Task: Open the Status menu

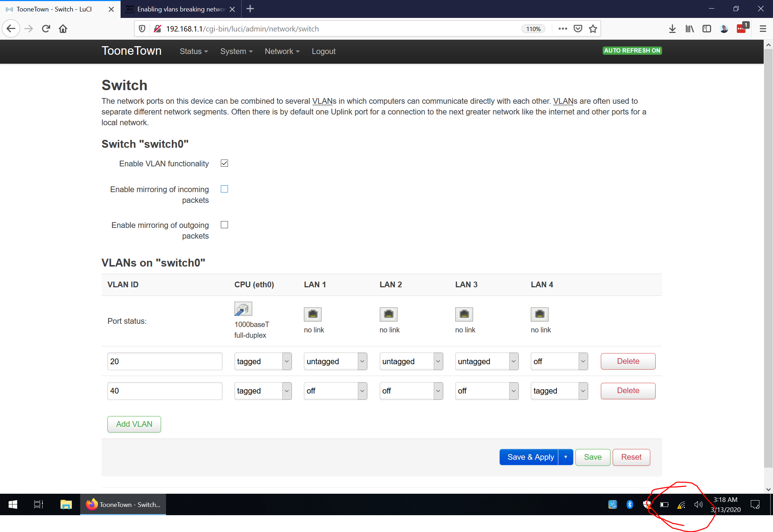Action: (x=194, y=51)
